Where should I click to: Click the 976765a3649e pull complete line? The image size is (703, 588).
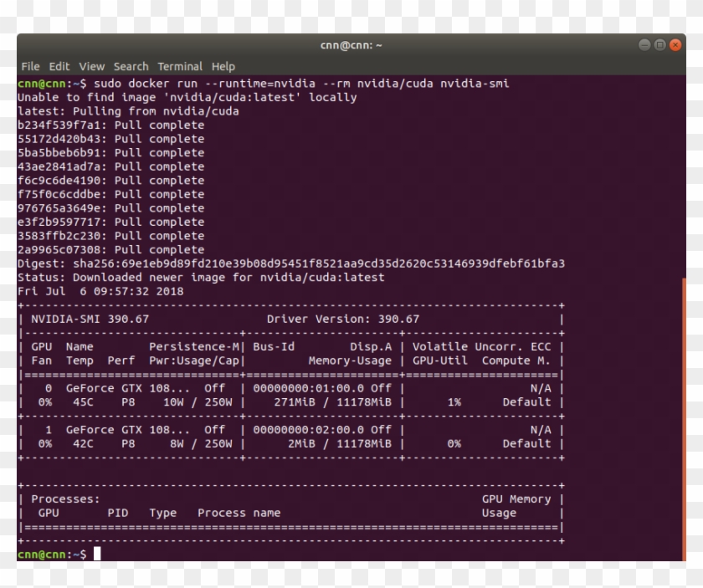pos(110,208)
